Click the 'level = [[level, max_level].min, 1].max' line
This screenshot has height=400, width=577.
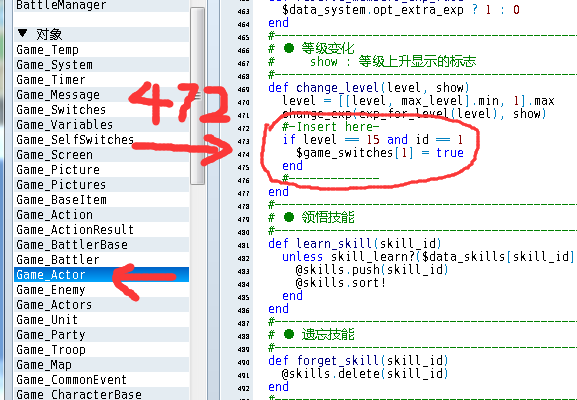point(418,100)
